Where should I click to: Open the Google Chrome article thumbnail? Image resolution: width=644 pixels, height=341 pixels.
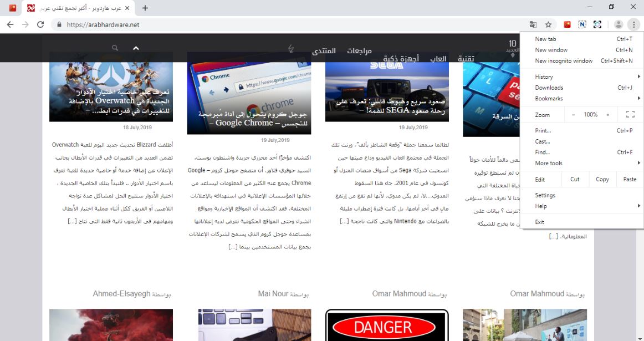tap(249, 98)
